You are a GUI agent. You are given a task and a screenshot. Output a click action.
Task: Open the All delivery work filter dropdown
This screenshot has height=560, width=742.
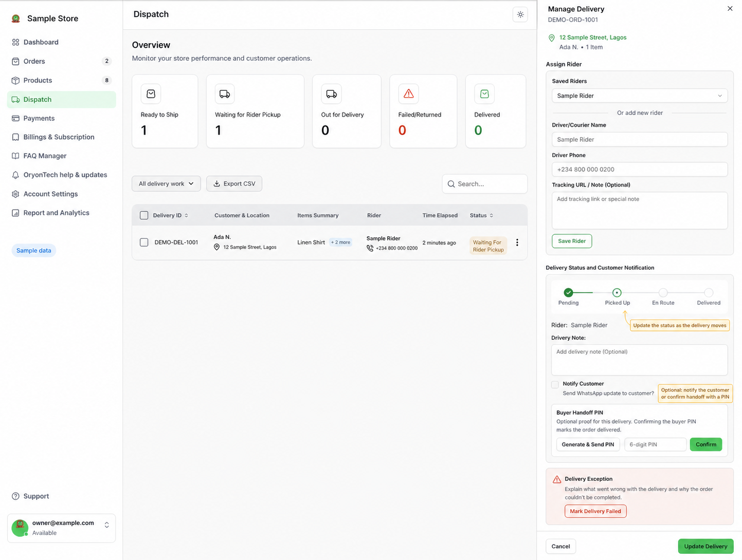pyautogui.click(x=166, y=184)
